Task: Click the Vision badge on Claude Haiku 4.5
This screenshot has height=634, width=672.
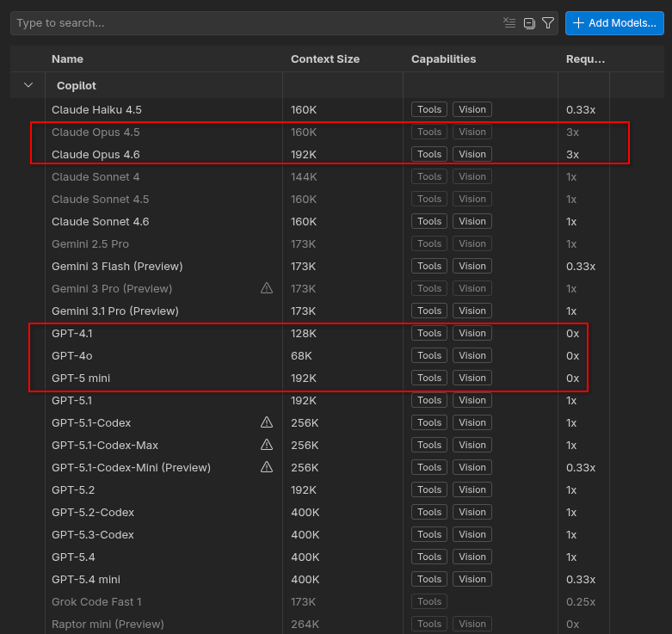Action: pyautogui.click(x=472, y=109)
